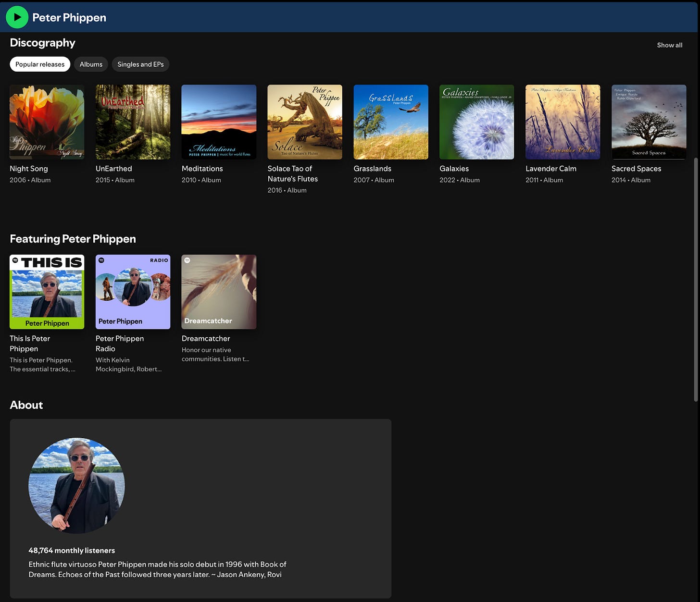Click the Grasslands album title
The width and height of the screenshot is (700, 602).
tap(373, 169)
